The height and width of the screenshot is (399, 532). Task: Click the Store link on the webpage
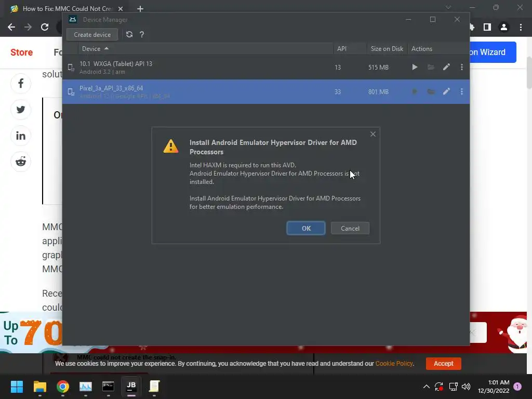[x=22, y=52]
